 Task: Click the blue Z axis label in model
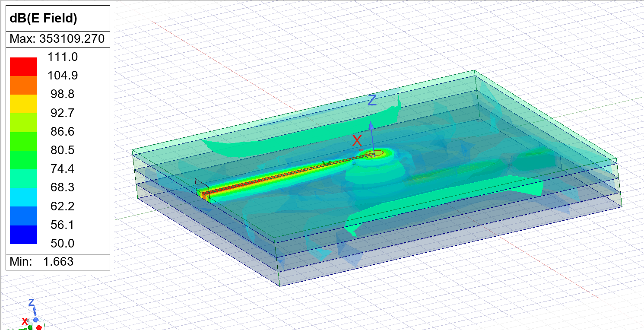click(x=372, y=100)
